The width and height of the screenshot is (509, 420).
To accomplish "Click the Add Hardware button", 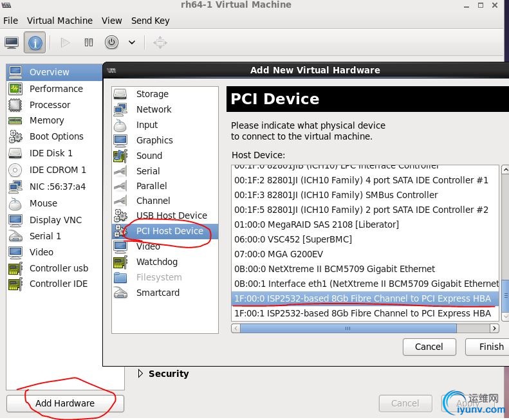I will tap(65, 403).
